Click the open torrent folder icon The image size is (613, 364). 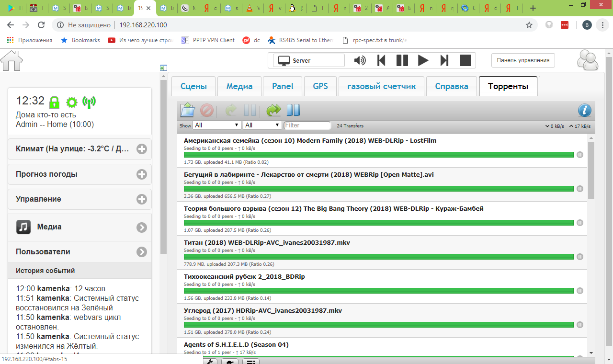pos(187,111)
